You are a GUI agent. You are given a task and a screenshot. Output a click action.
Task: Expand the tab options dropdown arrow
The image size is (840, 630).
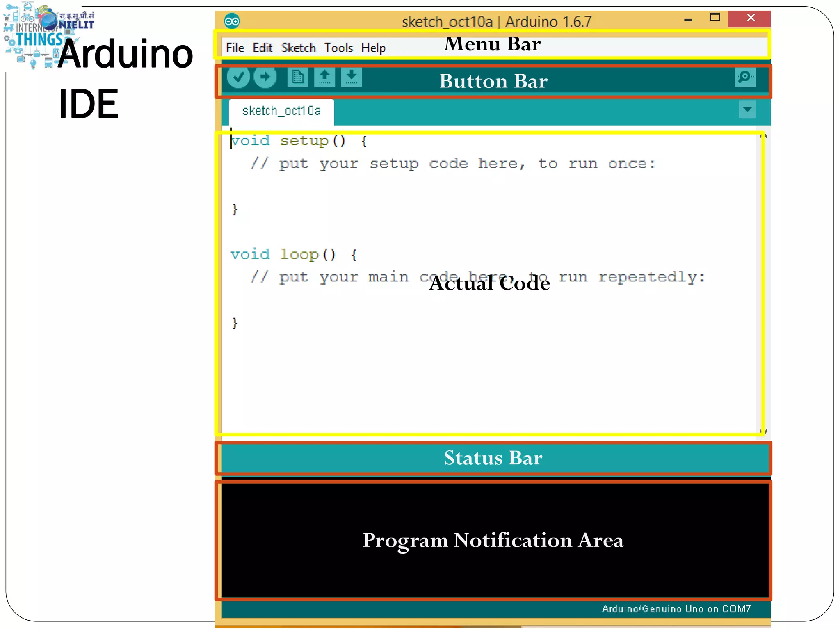tap(747, 110)
